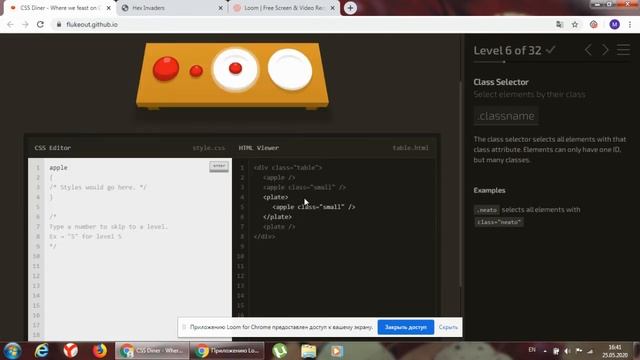Click the translate page icon
This screenshot has width=640, height=360.
[x=560, y=24]
